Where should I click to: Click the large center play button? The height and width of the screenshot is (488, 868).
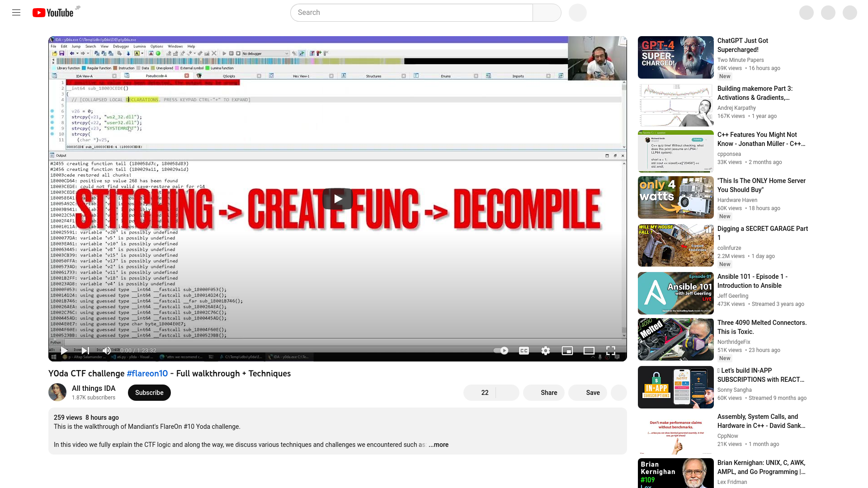pyautogui.click(x=338, y=199)
